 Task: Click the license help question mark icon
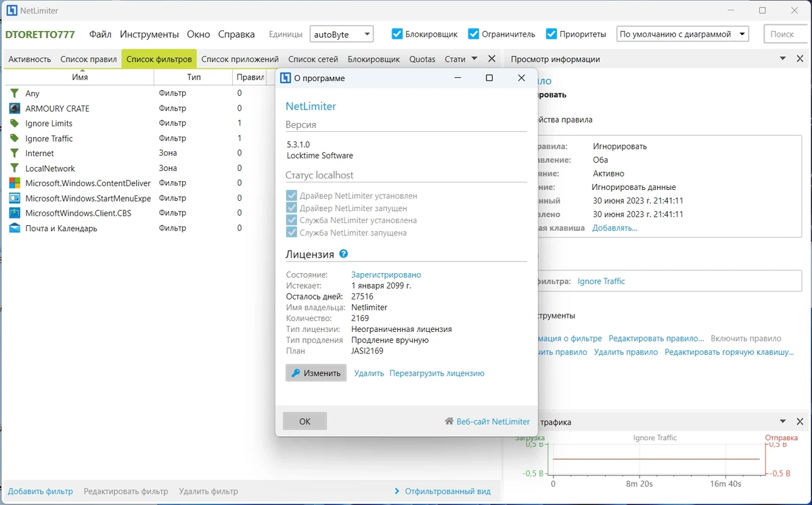tap(344, 254)
